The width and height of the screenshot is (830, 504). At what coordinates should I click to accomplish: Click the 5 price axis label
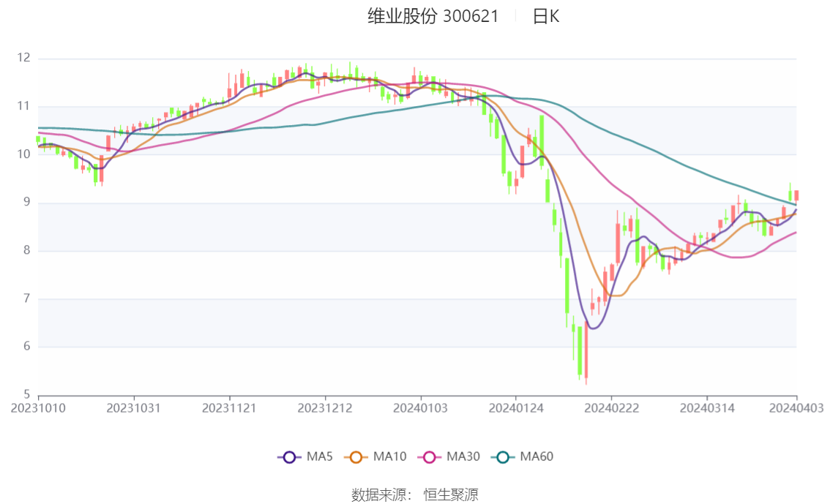[27, 394]
